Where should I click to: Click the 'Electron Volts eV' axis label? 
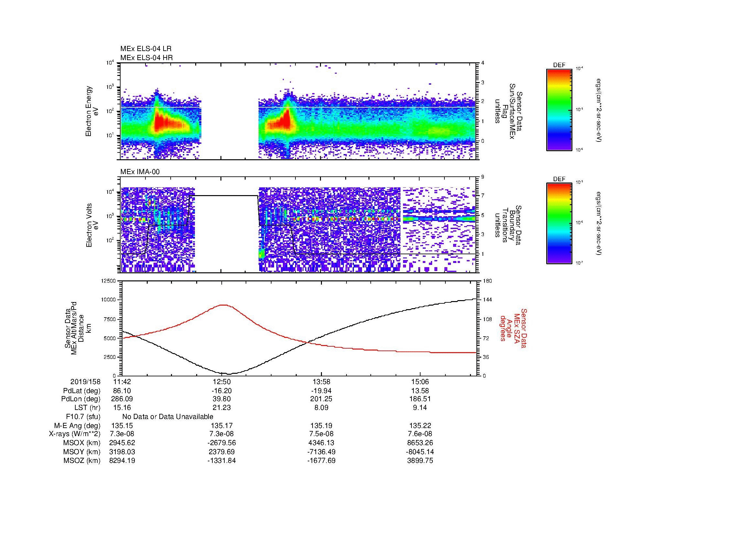(x=92, y=225)
